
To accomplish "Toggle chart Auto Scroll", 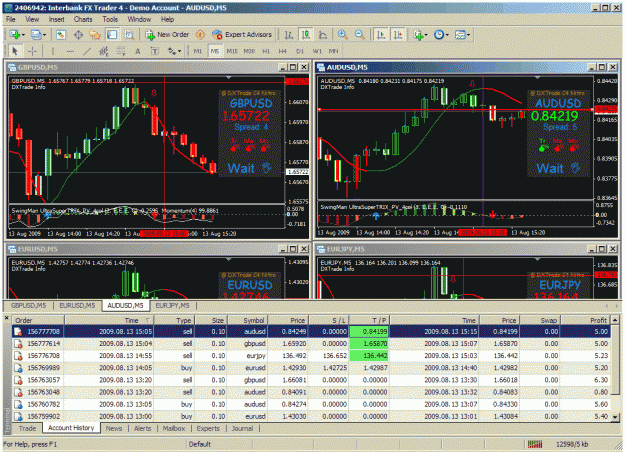I will (381, 35).
